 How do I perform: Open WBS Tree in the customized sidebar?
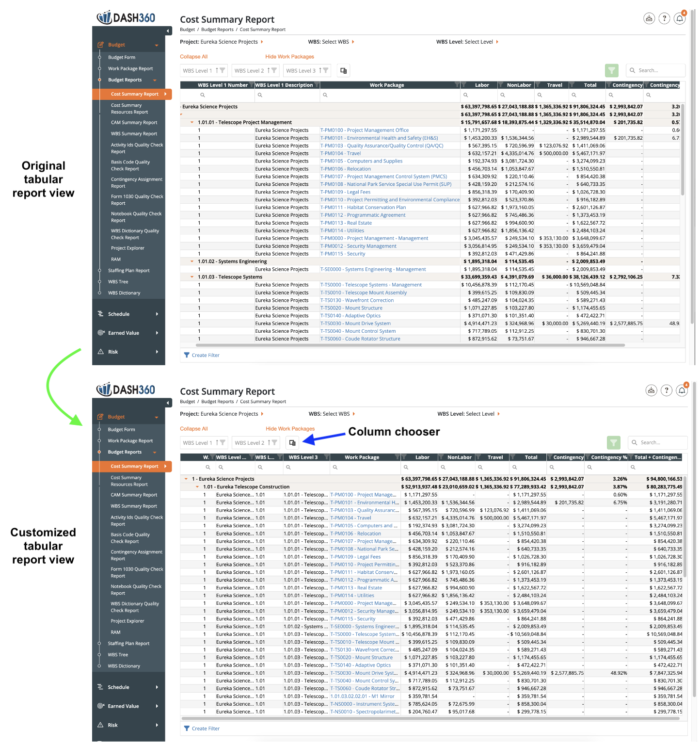[x=118, y=655]
